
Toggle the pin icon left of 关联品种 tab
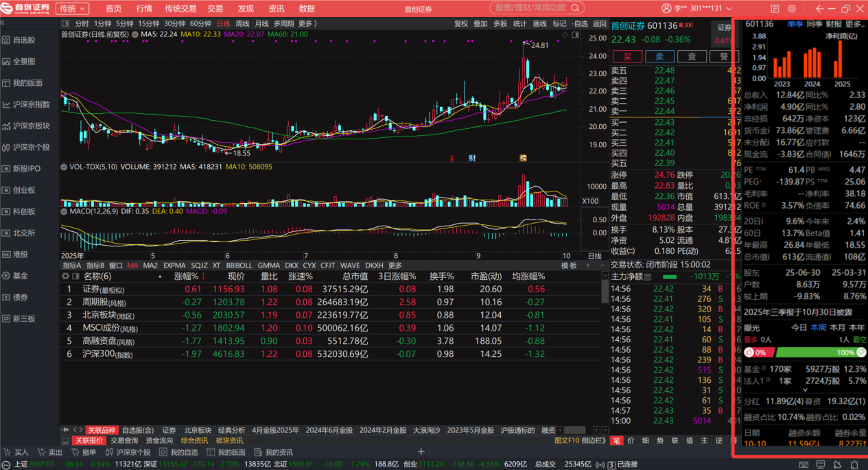point(66,430)
